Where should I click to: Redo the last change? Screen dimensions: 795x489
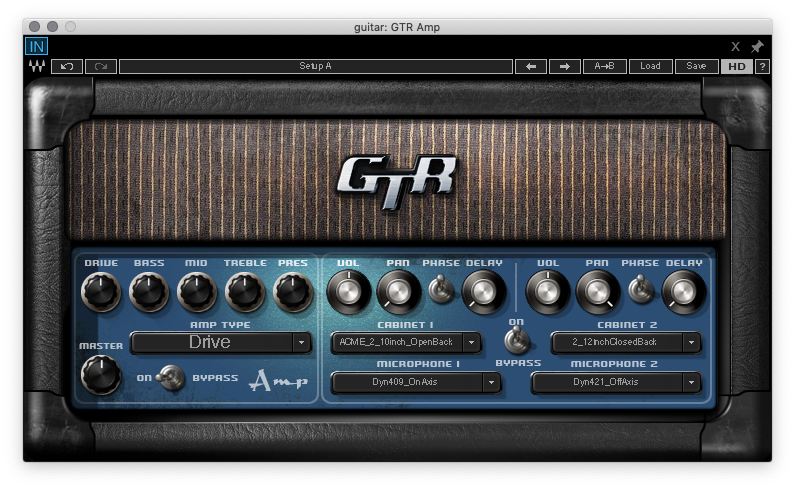[x=101, y=66]
